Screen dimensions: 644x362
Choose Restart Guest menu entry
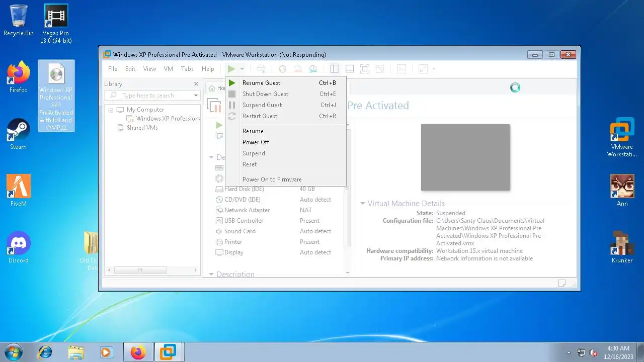[285, 116]
